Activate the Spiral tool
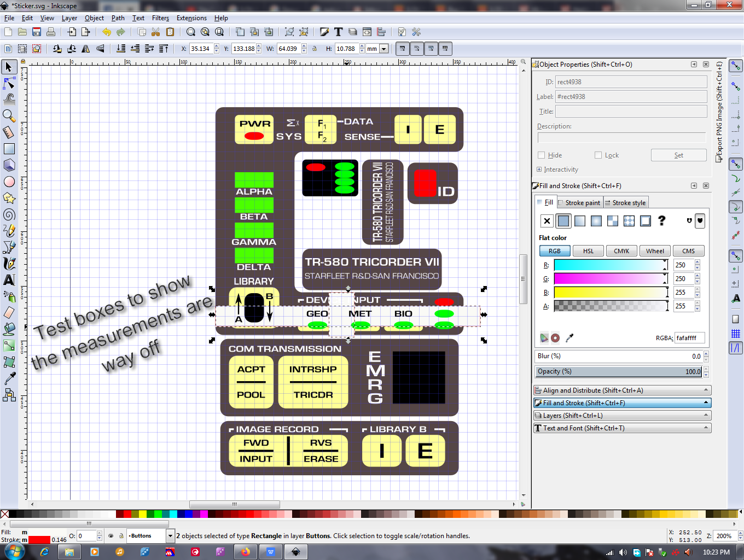Viewport: 744px width, 560px height. tap(9, 214)
